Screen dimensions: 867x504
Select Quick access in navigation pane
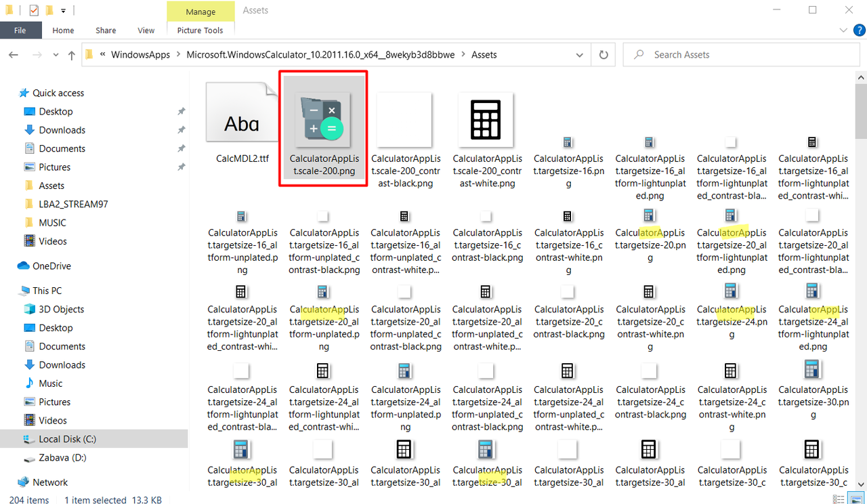(58, 93)
